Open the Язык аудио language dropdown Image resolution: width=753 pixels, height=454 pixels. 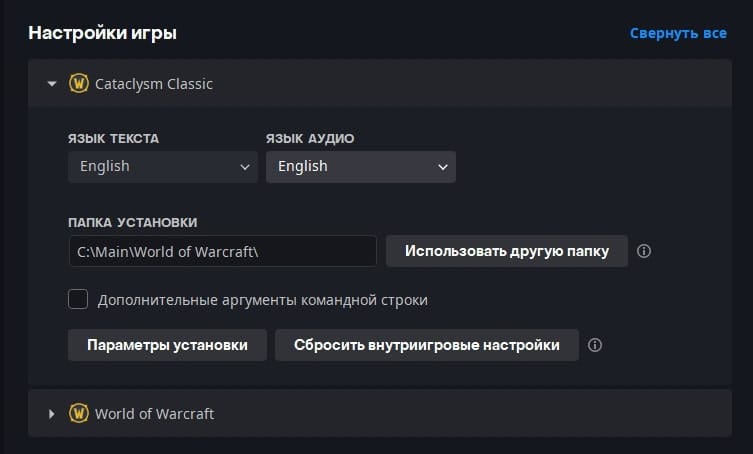(360, 167)
